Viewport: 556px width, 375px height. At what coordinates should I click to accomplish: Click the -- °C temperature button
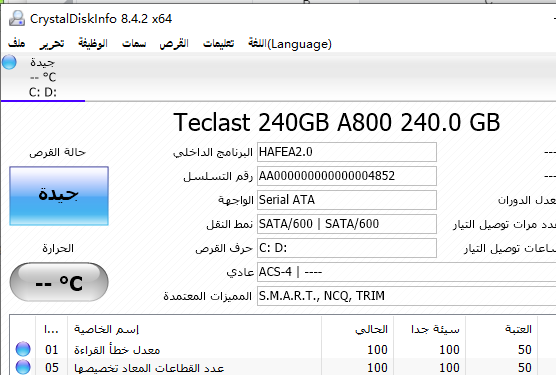coord(59,282)
